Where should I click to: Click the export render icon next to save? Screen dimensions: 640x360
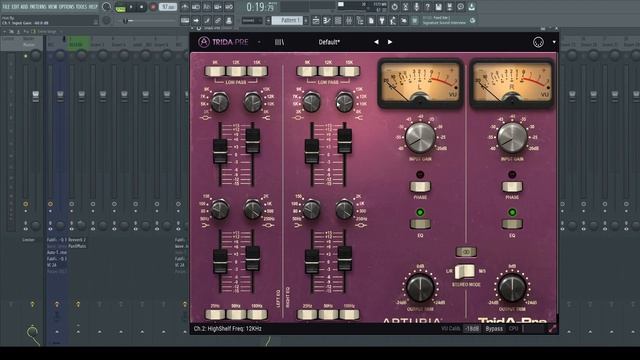pyautogui.click(x=449, y=7)
